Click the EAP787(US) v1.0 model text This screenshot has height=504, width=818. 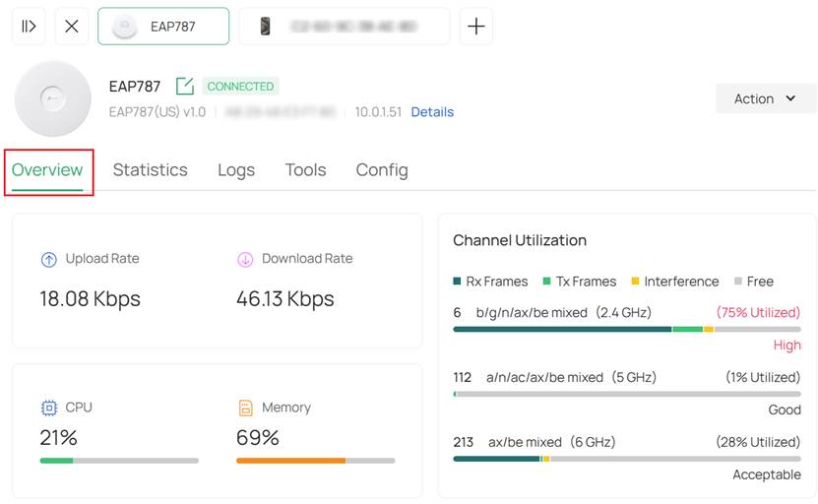click(x=157, y=112)
